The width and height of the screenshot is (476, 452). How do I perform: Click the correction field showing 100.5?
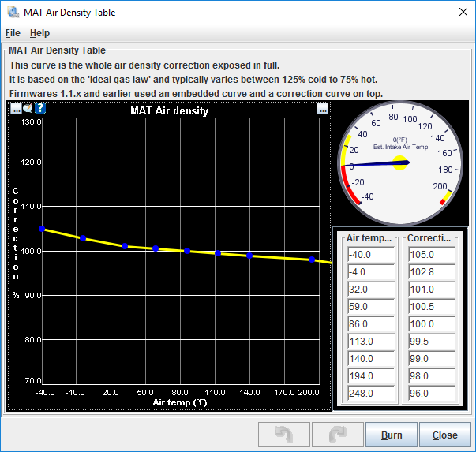[430, 306]
